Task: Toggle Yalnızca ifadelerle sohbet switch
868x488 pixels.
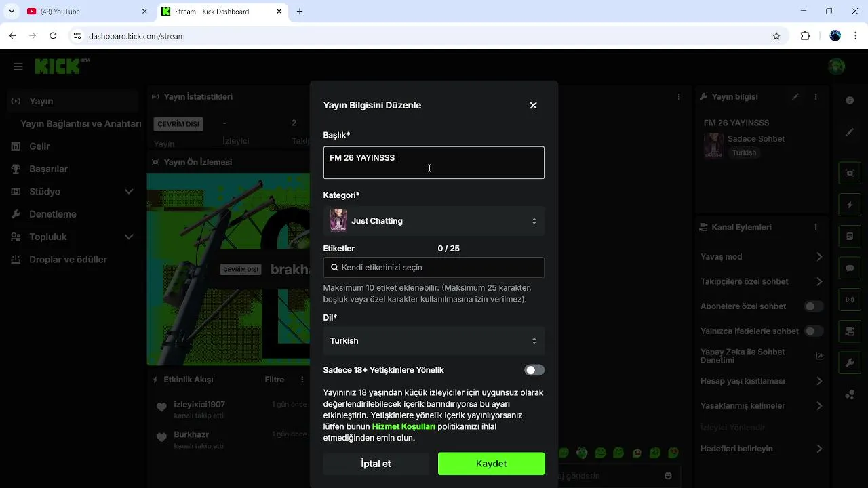Action: click(x=814, y=331)
